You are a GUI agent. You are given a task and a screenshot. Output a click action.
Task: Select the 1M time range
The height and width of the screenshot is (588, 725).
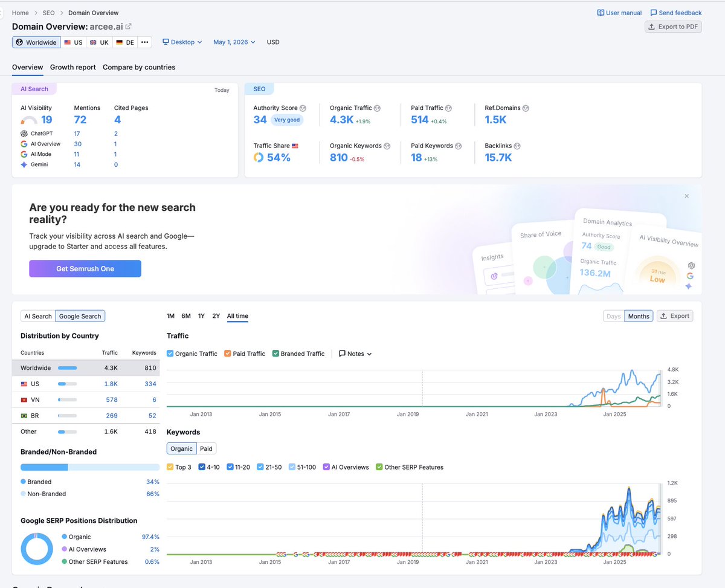[170, 316]
